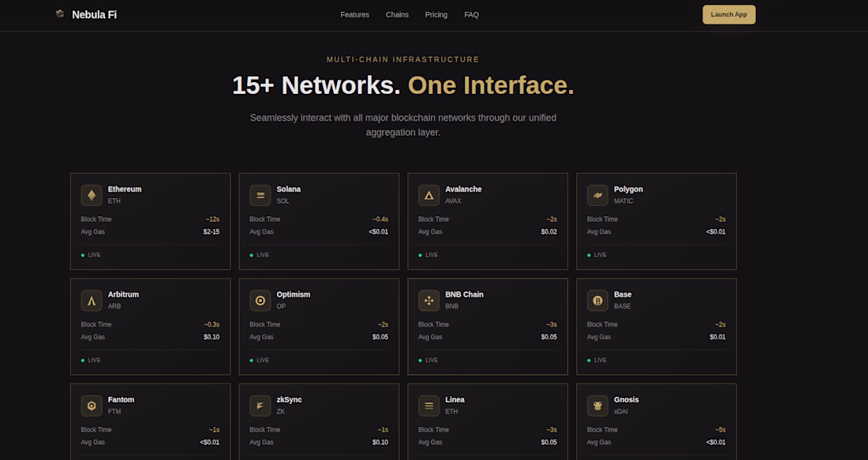Click the Nebula Fi logo icon
868x460 pixels.
(60, 14)
